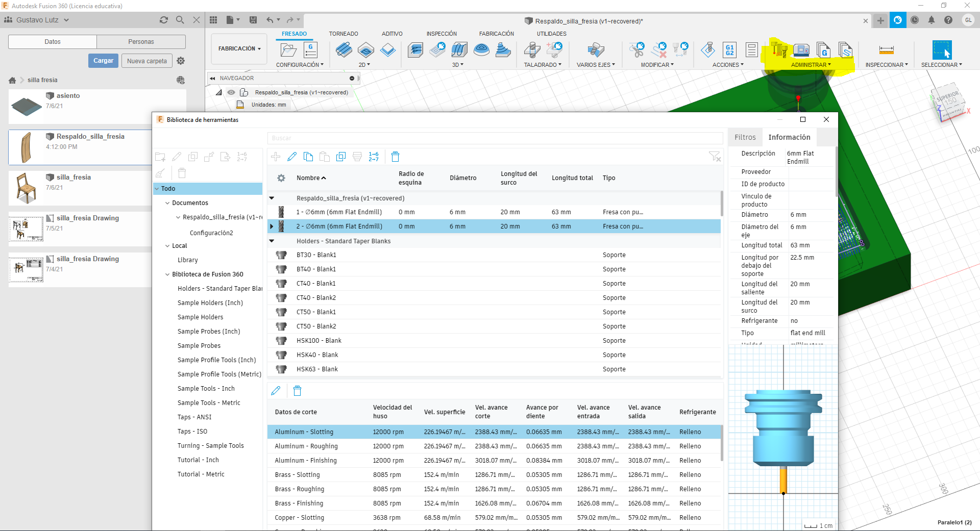The height and width of the screenshot is (531, 980).
Task: Collapse the Biblioteca de Fusion 360 node
Action: (167, 274)
